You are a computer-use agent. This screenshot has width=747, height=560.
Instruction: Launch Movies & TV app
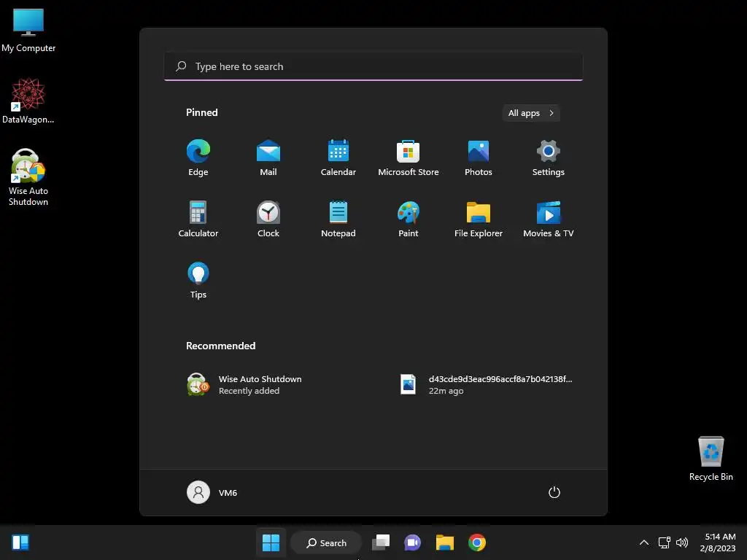(x=549, y=219)
